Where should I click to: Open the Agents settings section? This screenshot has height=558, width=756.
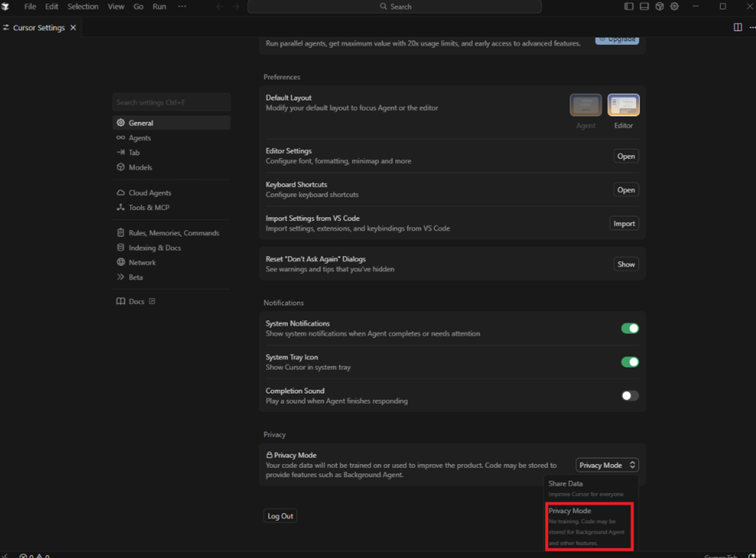pos(172,138)
